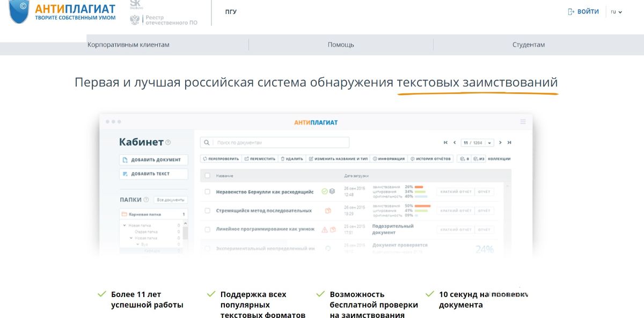This screenshot has width=644, height=318.
Task: Open Стремящийся метод последовательных document
Action: [264, 211]
